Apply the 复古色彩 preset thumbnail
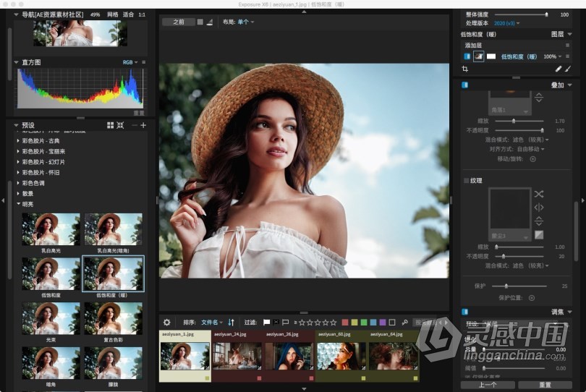The height and width of the screenshot is (392, 586). click(114, 318)
